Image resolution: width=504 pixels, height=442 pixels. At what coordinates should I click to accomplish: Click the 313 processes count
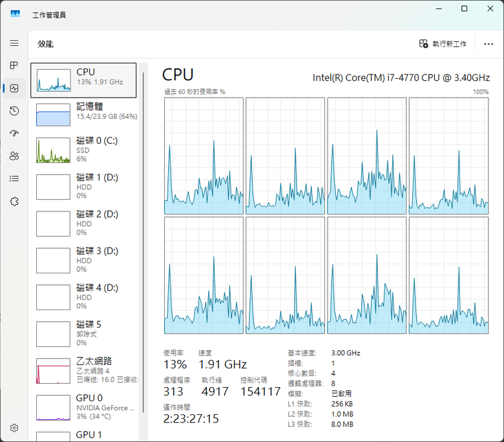[x=173, y=392]
